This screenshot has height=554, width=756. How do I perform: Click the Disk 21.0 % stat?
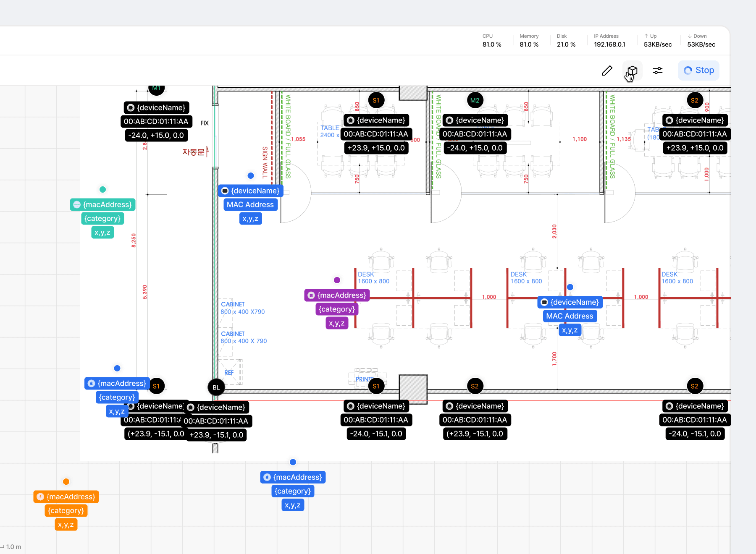(x=566, y=41)
